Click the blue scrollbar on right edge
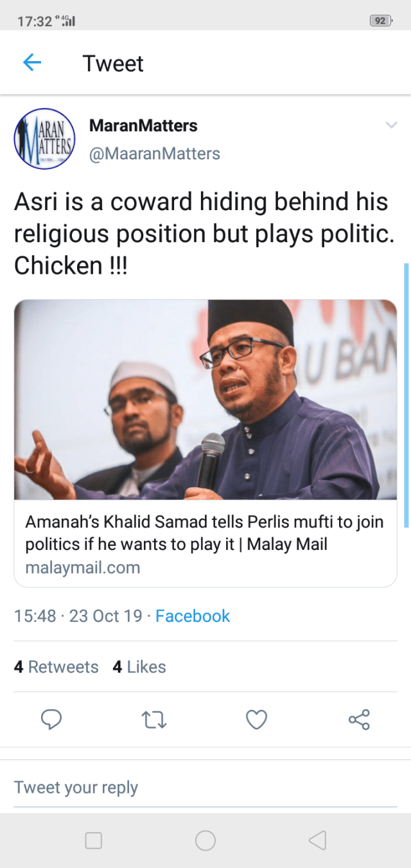This screenshot has height=868, width=411. (x=406, y=395)
